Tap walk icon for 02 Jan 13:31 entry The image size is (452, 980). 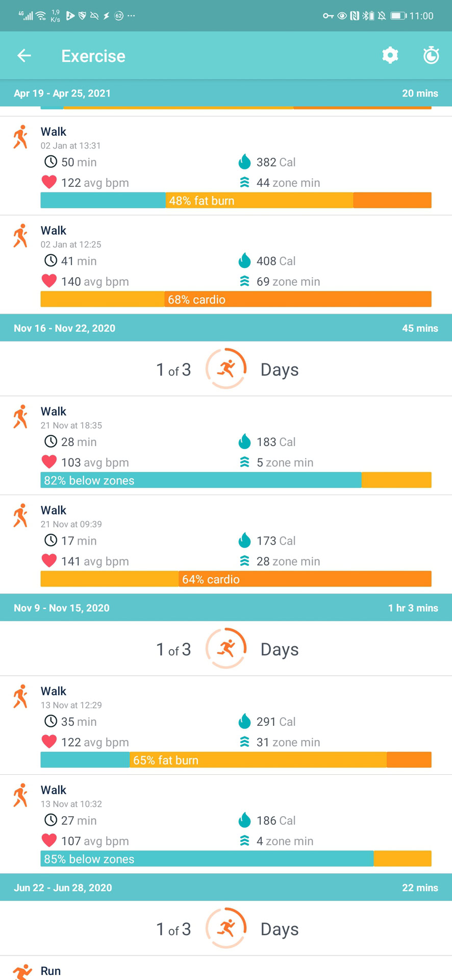[20, 137]
